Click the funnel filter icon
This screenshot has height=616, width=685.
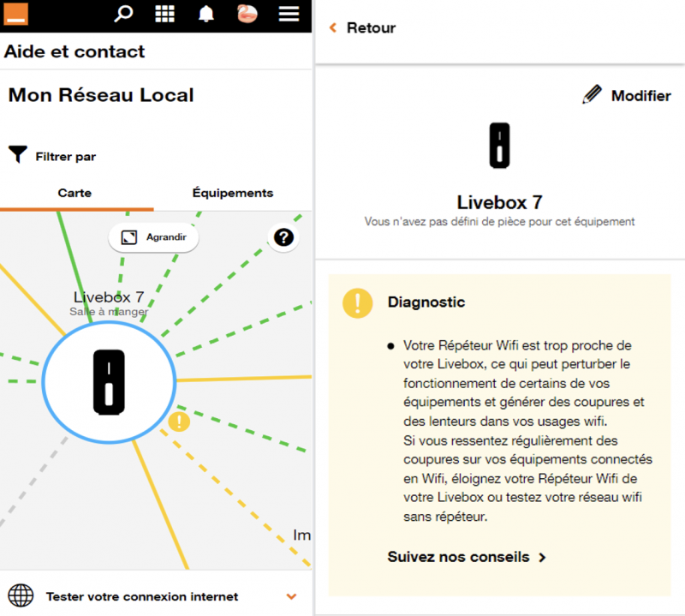pos(18,155)
